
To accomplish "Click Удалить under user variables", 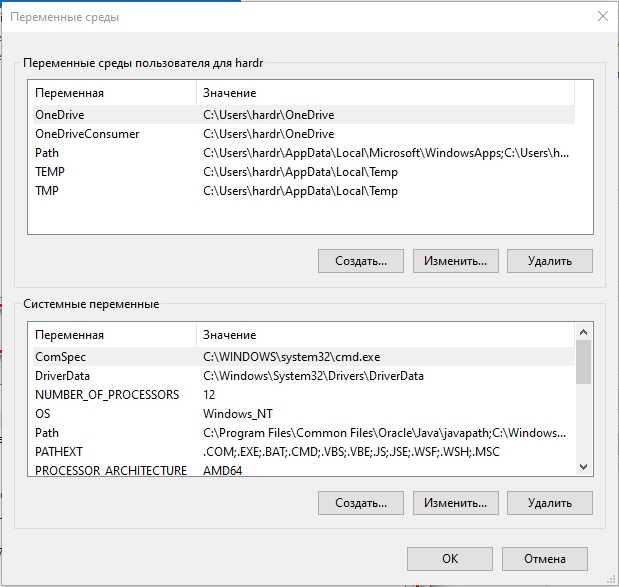I will click(x=550, y=261).
